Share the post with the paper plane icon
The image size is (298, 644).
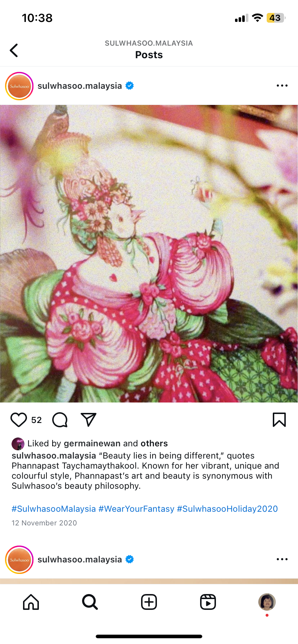coord(89,420)
